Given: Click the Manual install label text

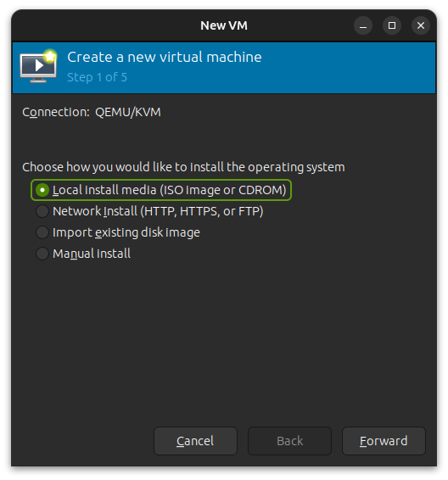Looking at the screenshot, I should pos(92,254).
